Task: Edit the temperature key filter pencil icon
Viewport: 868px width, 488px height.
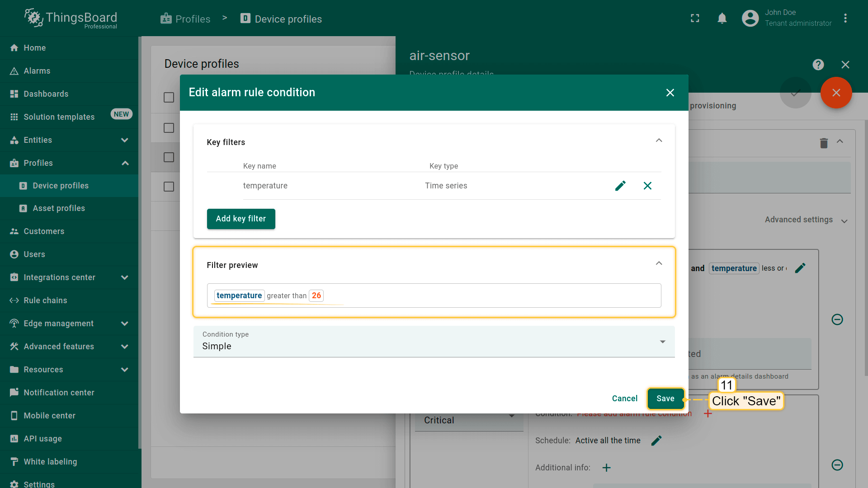Action: pos(620,186)
